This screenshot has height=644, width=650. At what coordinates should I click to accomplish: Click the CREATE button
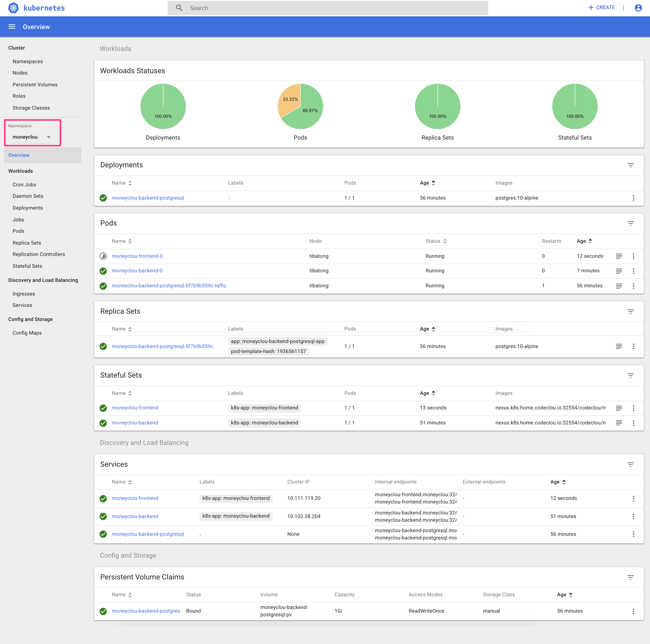[x=602, y=8]
